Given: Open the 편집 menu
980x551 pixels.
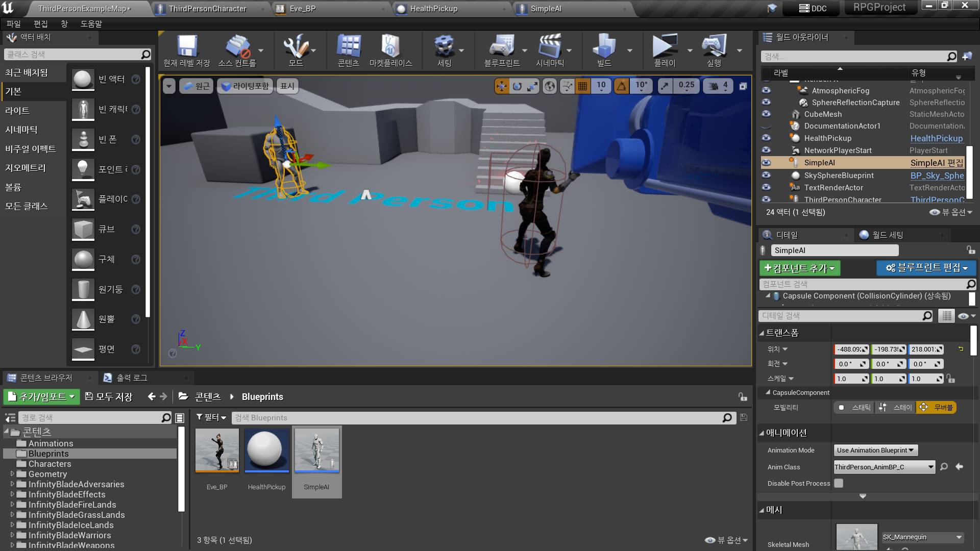Looking at the screenshot, I should 40,23.
